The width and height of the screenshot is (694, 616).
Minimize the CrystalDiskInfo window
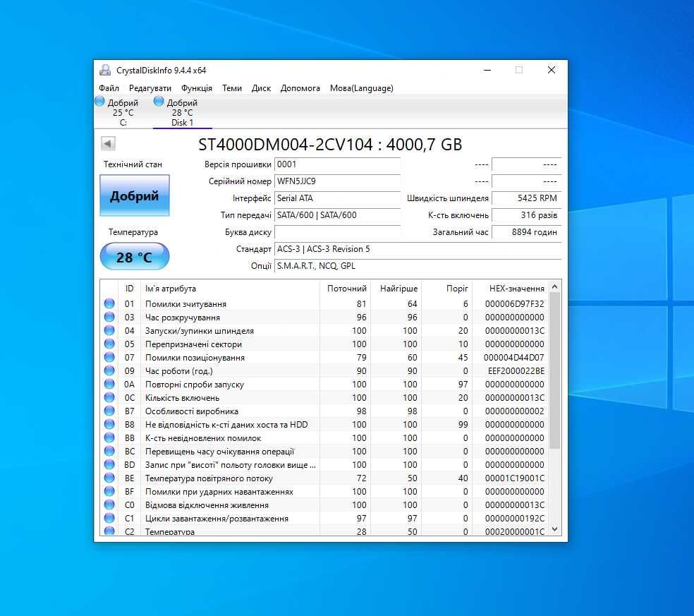(487, 70)
